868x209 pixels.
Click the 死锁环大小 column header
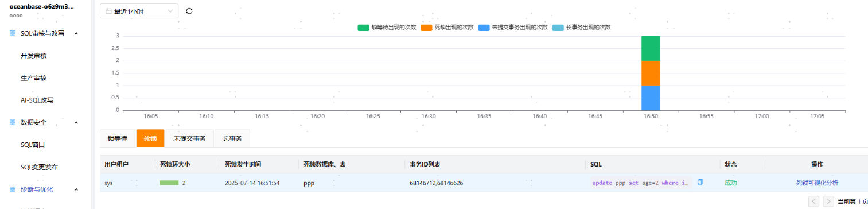click(x=175, y=164)
